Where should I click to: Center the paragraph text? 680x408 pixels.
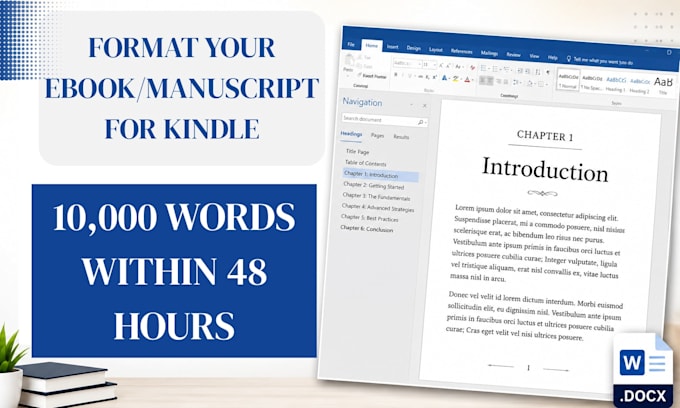(490, 81)
